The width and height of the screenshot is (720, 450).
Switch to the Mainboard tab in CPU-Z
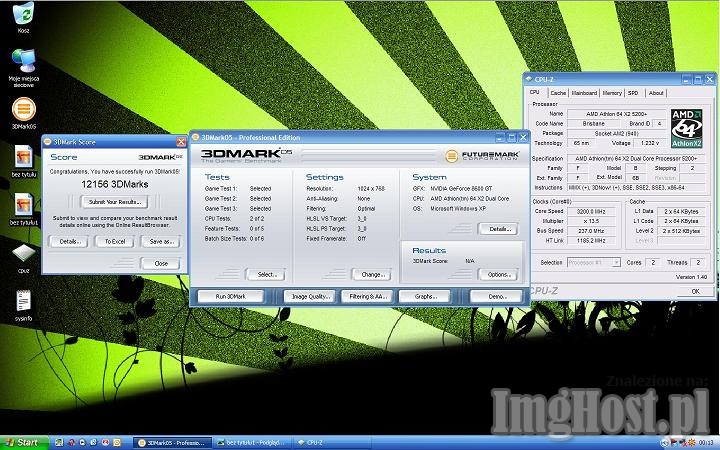tap(584, 93)
